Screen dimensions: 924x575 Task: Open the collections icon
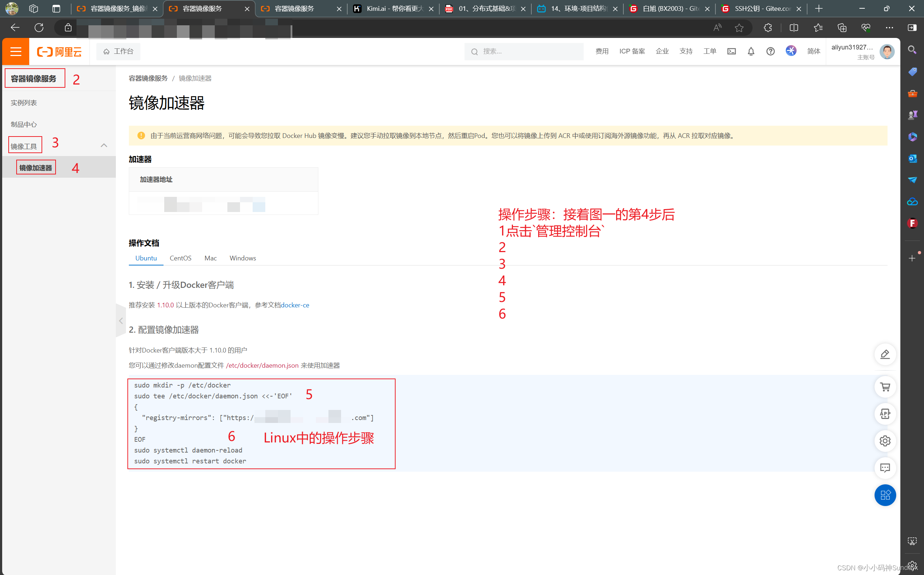[x=842, y=27]
